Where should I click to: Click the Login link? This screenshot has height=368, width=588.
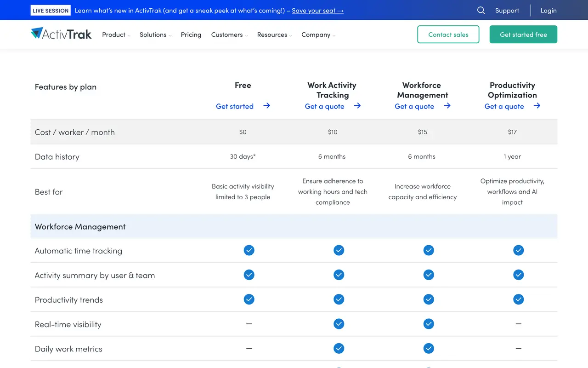(x=548, y=11)
